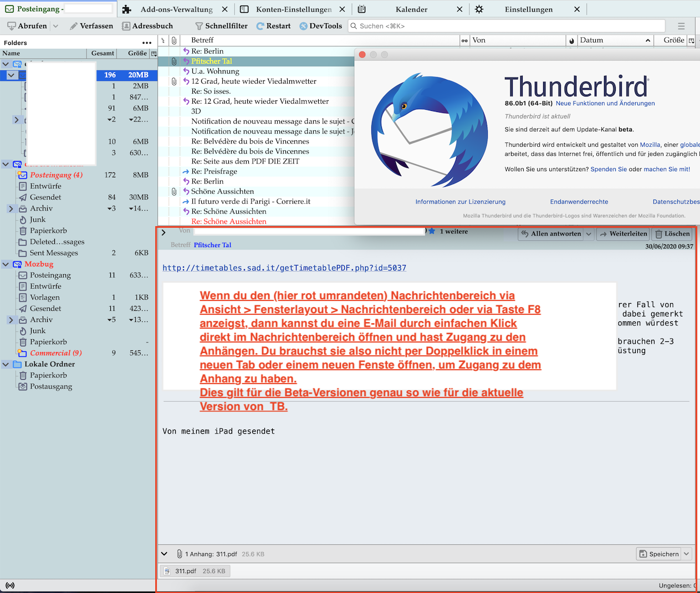
Task: Sort messages by Datum column
Action: pos(615,40)
